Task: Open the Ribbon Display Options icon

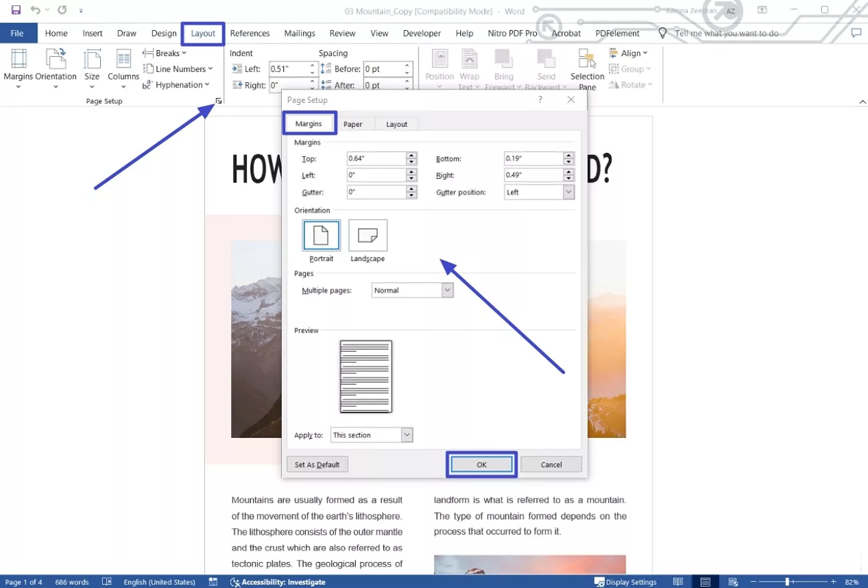Action: [762, 10]
